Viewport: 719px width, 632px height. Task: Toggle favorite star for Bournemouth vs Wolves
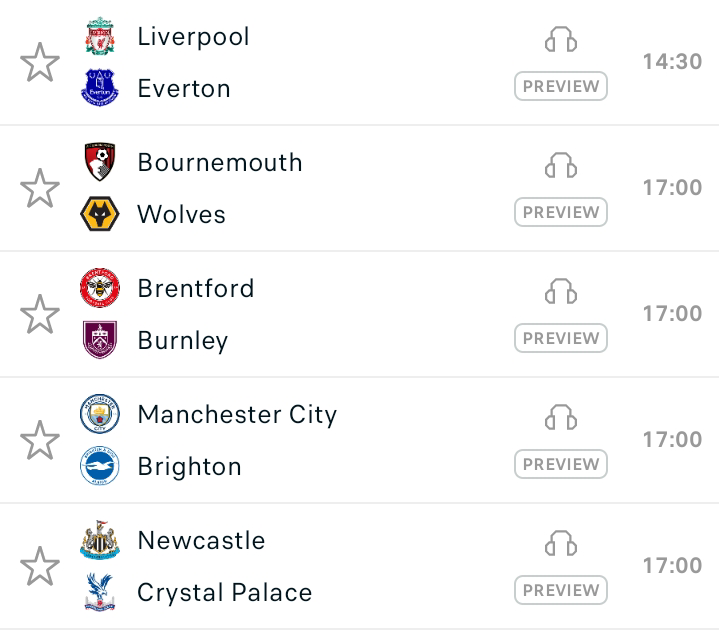[x=40, y=188]
